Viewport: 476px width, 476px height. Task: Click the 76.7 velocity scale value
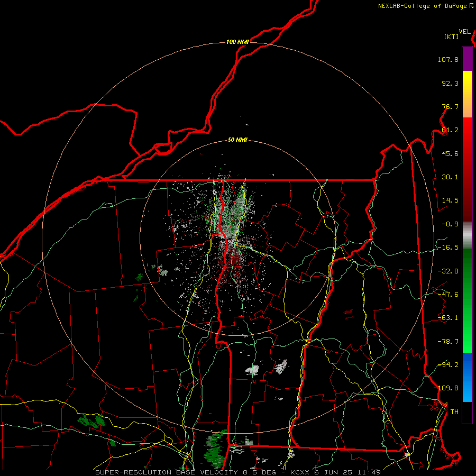pyautogui.click(x=450, y=106)
